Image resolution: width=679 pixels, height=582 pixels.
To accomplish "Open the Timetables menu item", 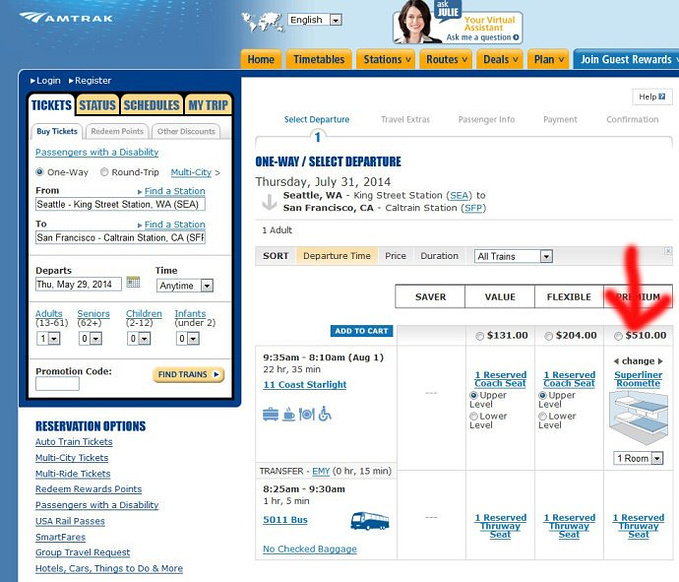I will pyautogui.click(x=319, y=59).
